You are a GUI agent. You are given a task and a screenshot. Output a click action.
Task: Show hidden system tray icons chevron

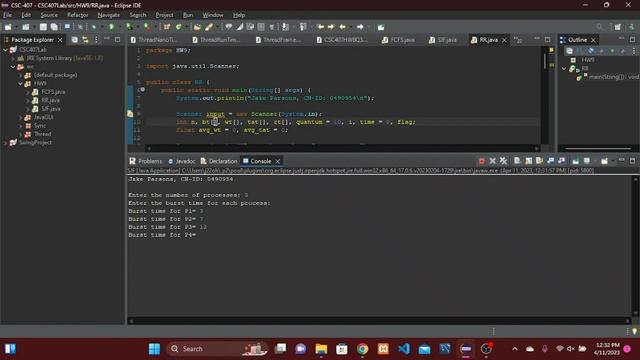click(515, 349)
